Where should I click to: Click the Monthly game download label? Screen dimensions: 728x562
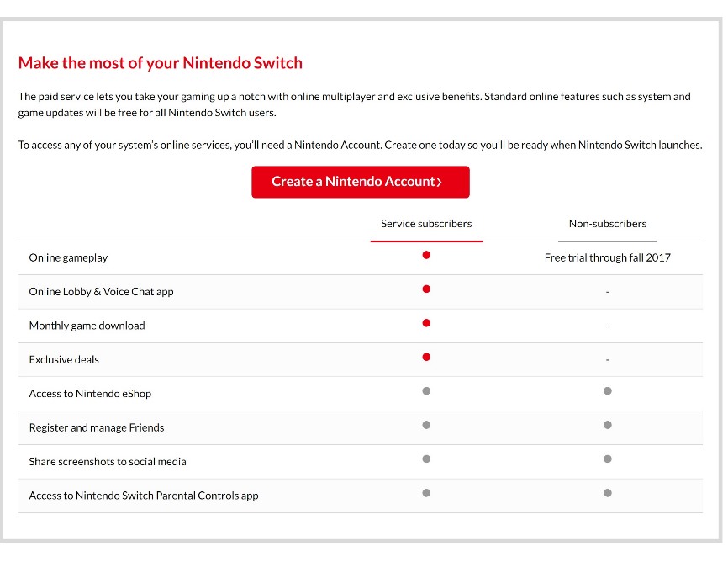pos(87,326)
